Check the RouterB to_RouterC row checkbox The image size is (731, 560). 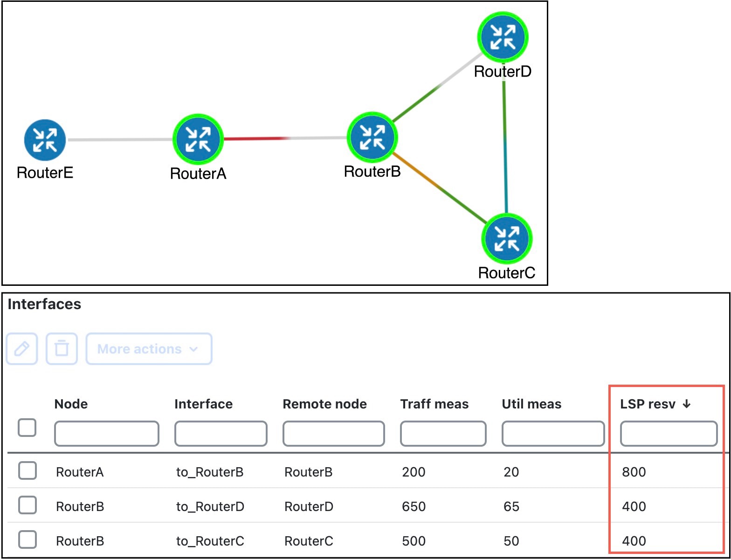click(x=28, y=539)
